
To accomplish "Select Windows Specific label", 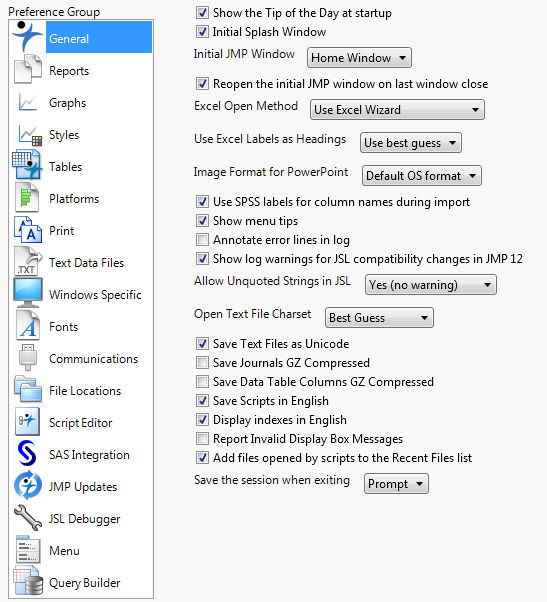I will (95, 295).
